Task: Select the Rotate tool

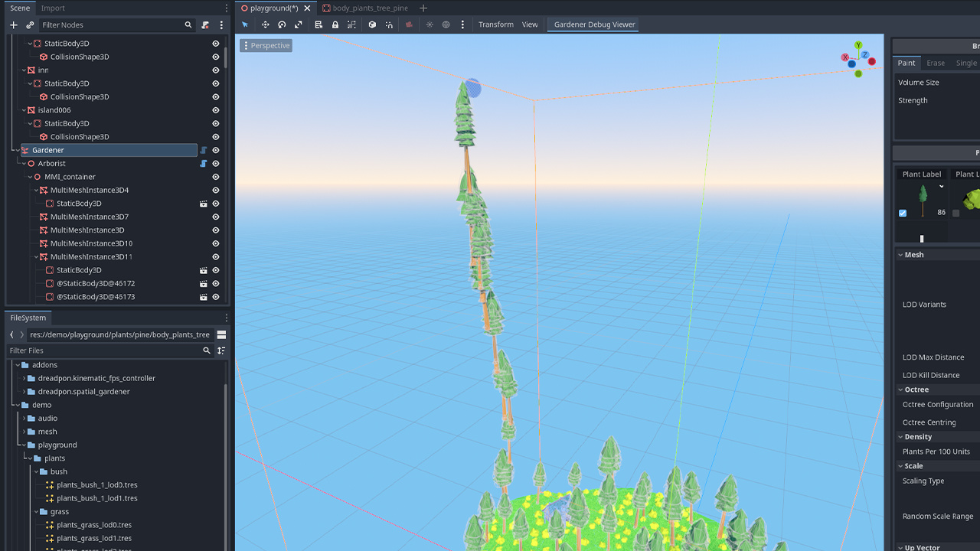Action: (x=282, y=24)
